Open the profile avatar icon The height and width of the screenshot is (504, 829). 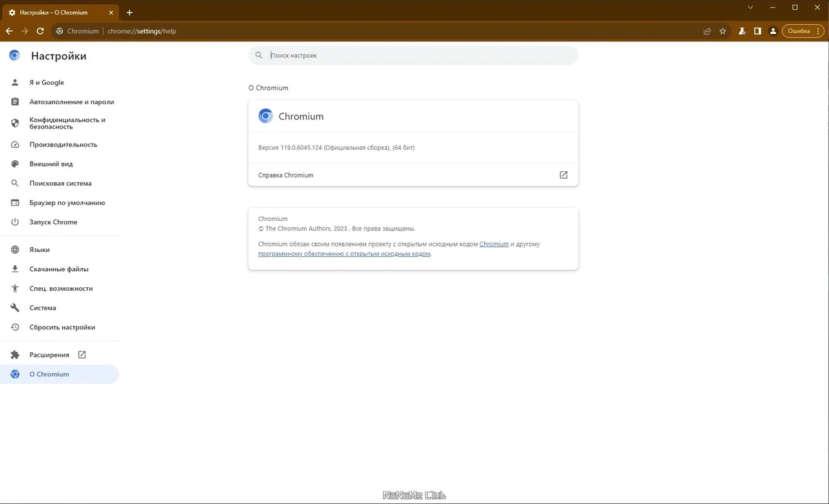pyautogui.click(x=773, y=31)
